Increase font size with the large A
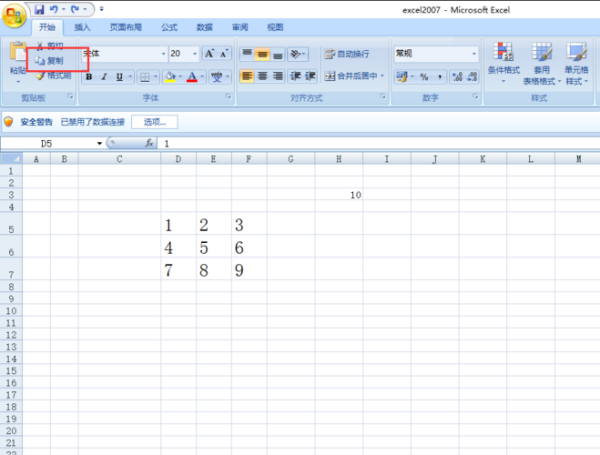Screen dimensions: 600x455 click(x=209, y=54)
